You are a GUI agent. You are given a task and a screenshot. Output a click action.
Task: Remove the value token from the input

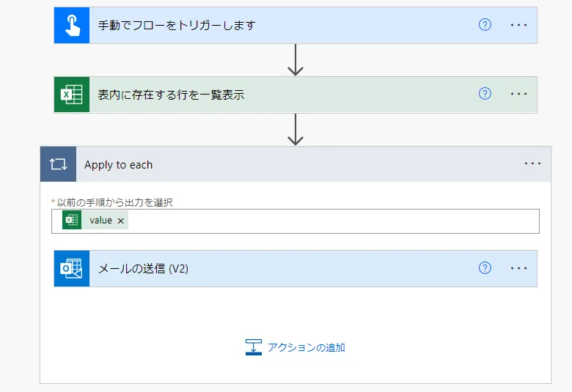(121, 221)
